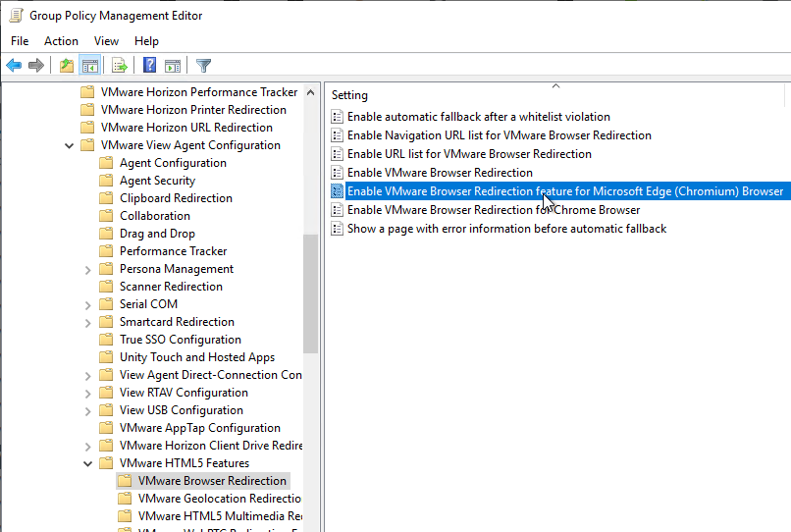Click the folder icon beside Clipboard Redirection
Screen dimensions: 791x532
coord(106,198)
